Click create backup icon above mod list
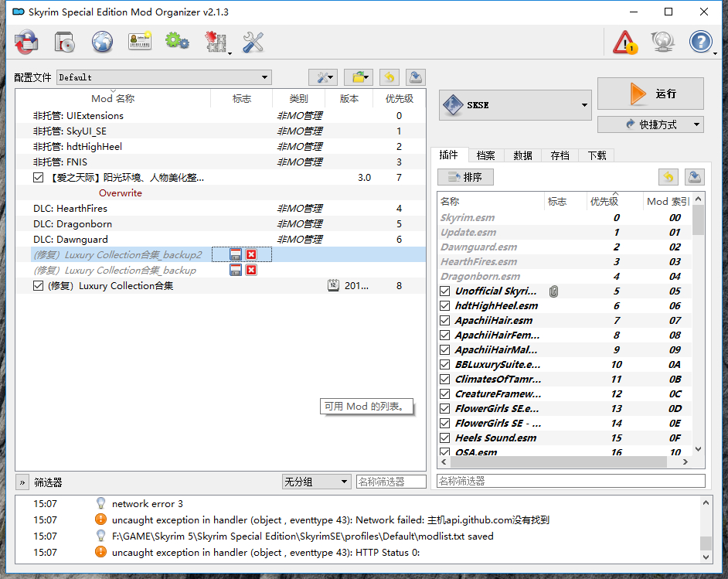The image size is (728, 579). (416, 77)
